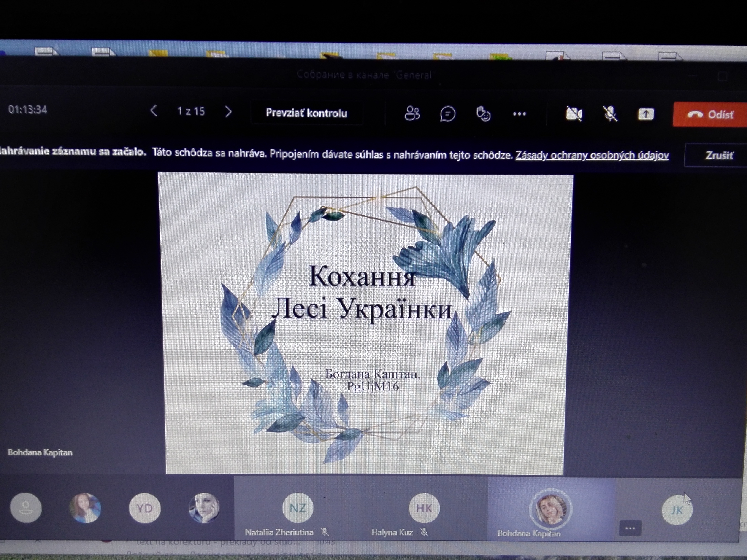Click the Bohdana Kapitan presenter label
This screenshot has width=747, height=560.
[x=40, y=452]
